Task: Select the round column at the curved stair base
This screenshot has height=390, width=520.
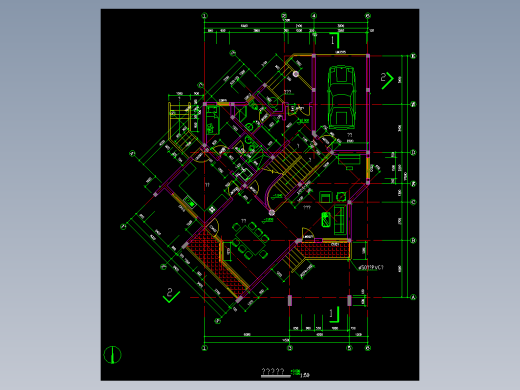Action: (272, 213)
